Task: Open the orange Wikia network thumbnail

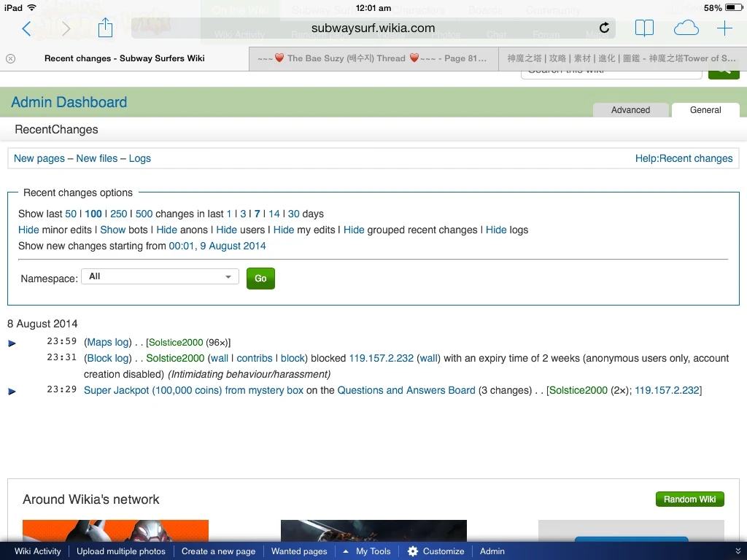Action: pos(115,531)
